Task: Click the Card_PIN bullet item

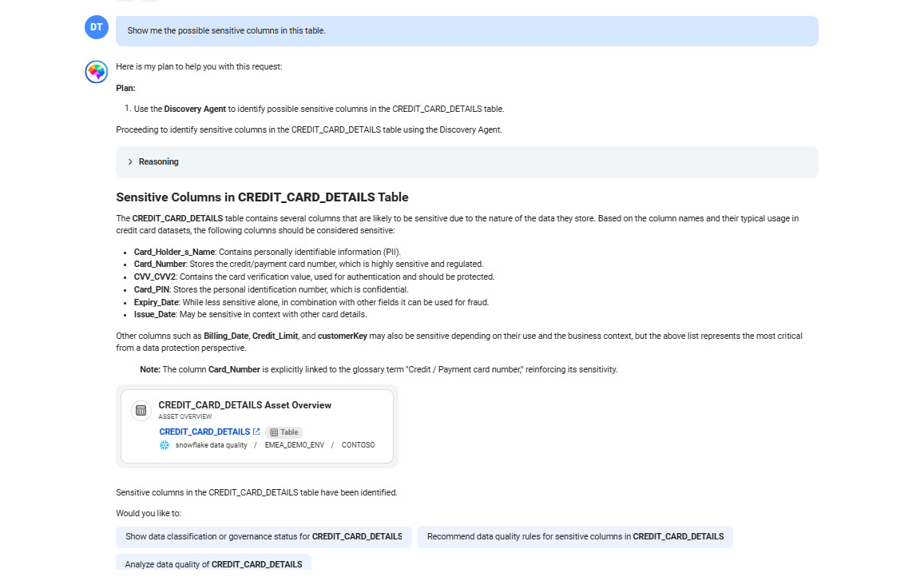Action: click(x=271, y=289)
